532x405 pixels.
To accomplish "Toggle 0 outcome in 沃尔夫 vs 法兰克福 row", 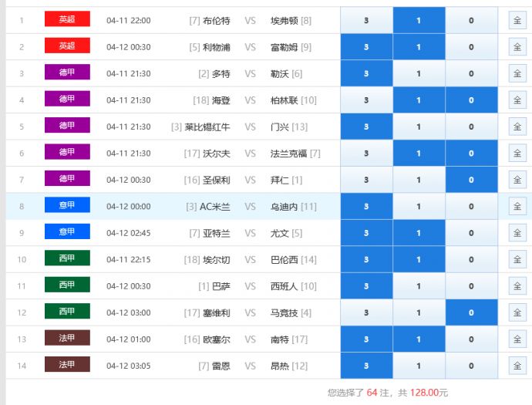I will 471,154.
